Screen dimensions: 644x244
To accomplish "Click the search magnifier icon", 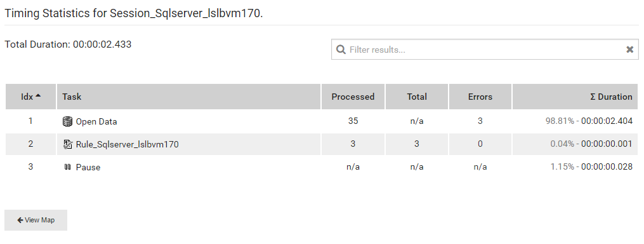I will 341,50.
